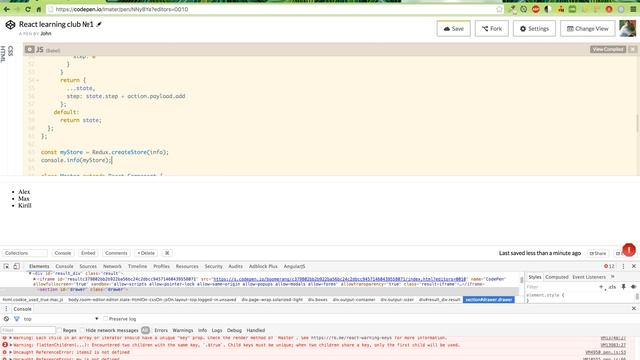This screenshot has width=640, height=360.
Task: Expand more Styles pane tabs chevron
Action: [613, 277]
